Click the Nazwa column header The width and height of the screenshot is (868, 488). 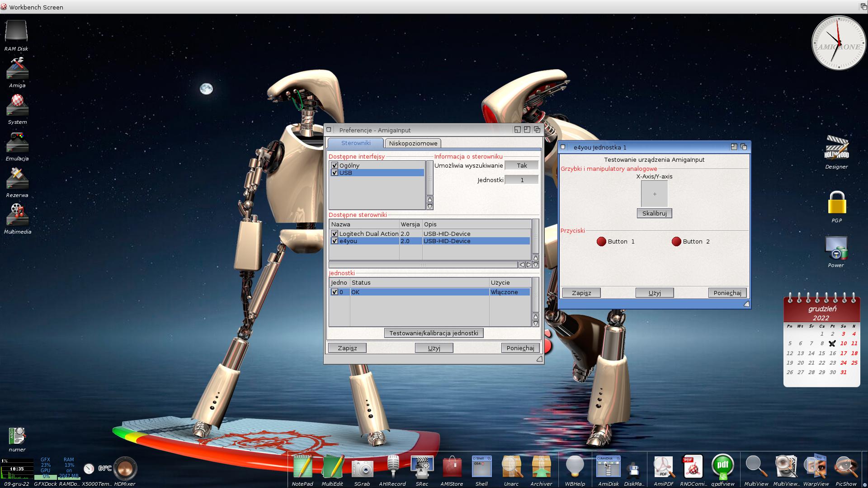[x=364, y=224]
